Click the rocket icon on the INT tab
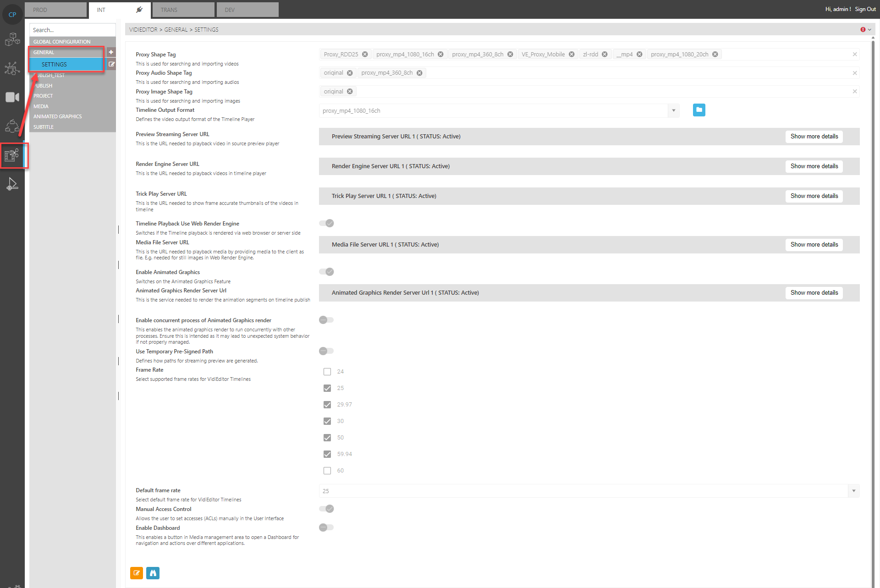This screenshot has height=588, width=880. click(139, 9)
